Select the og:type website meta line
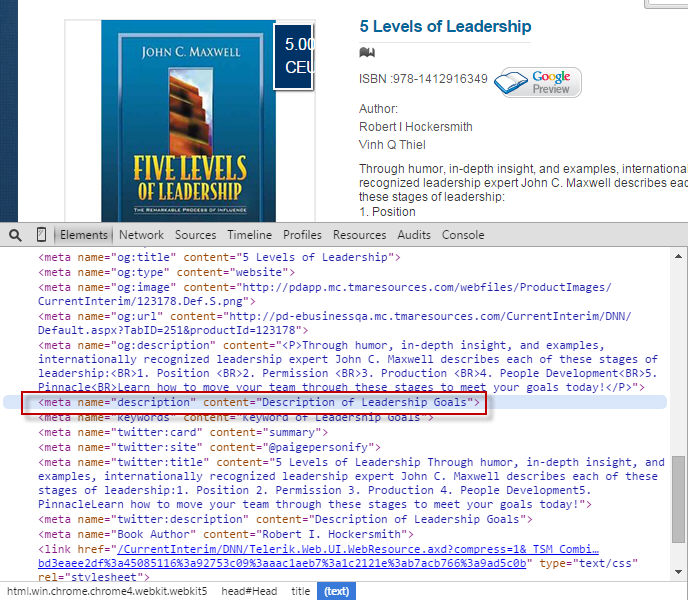688x600 pixels. pos(167,272)
